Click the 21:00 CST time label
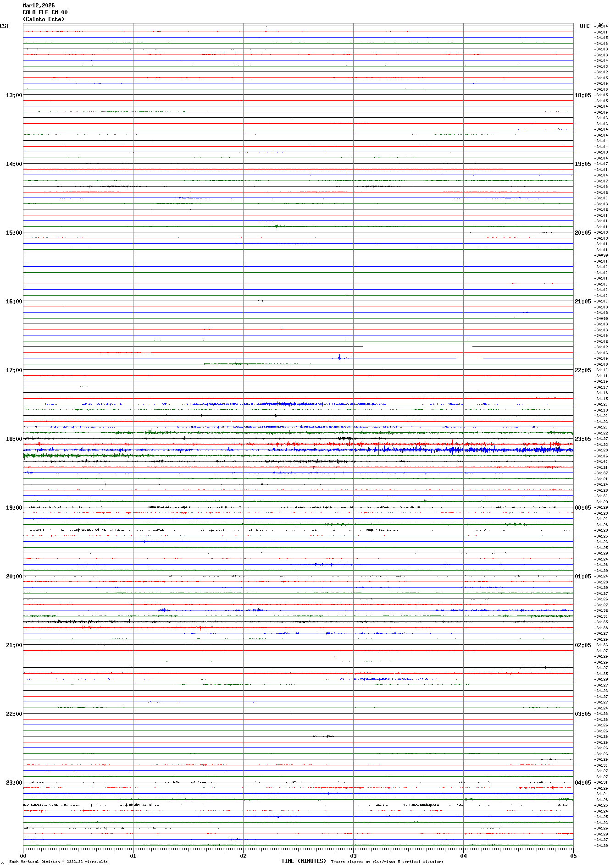 (14, 645)
